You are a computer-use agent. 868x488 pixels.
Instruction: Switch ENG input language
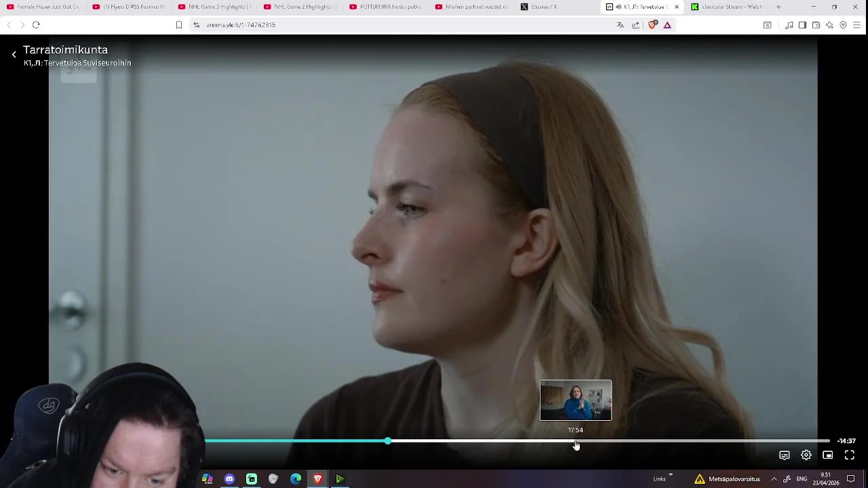(802, 479)
